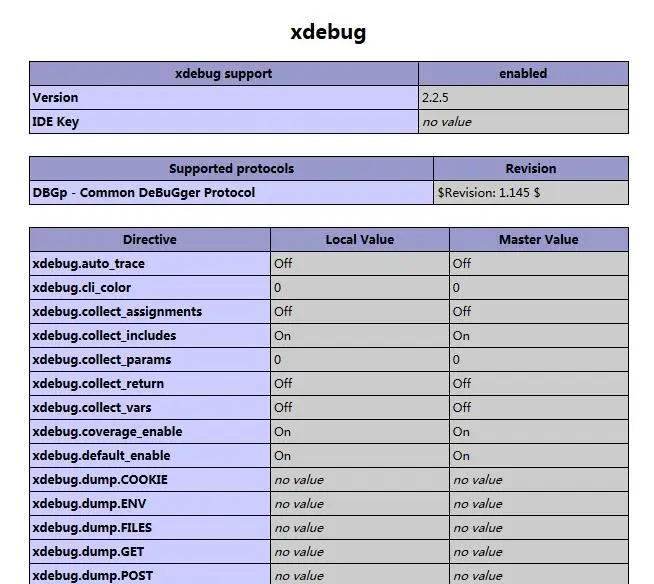The height and width of the screenshot is (584, 654).
Task: Click xdebug.collect_includes local value On
Action: [360, 336]
